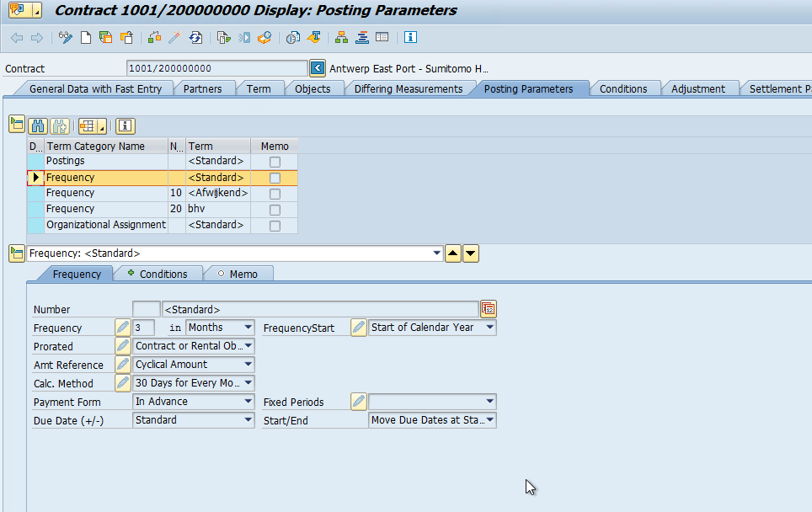Screen dimensions: 812x512
Task: Switch to the Differing Measurements tab
Action: (x=408, y=88)
